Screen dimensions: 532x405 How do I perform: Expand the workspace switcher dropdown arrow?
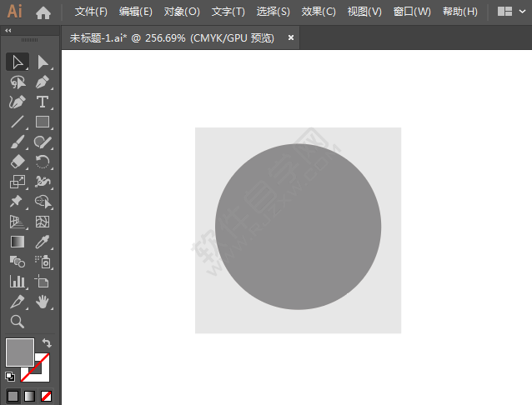[x=522, y=12]
